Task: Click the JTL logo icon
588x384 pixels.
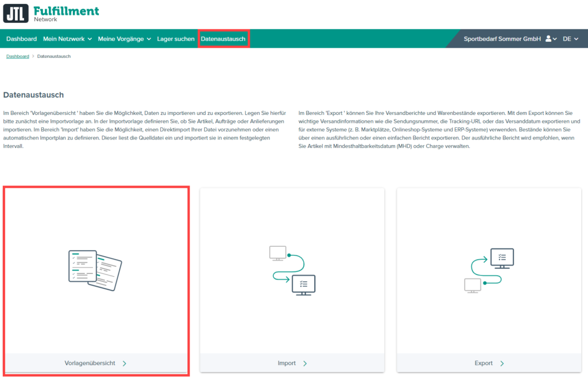Action: pyautogui.click(x=16, y=13)
